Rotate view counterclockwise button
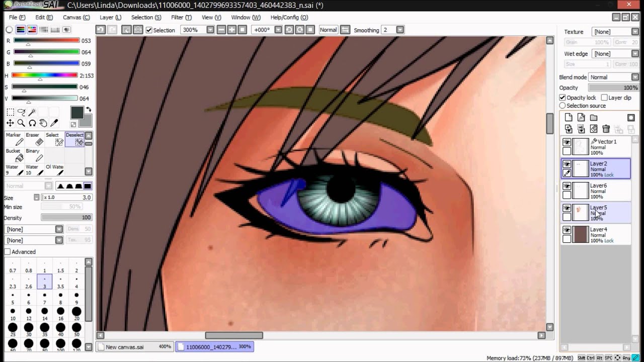644x362 pixels. coord(289,30)
